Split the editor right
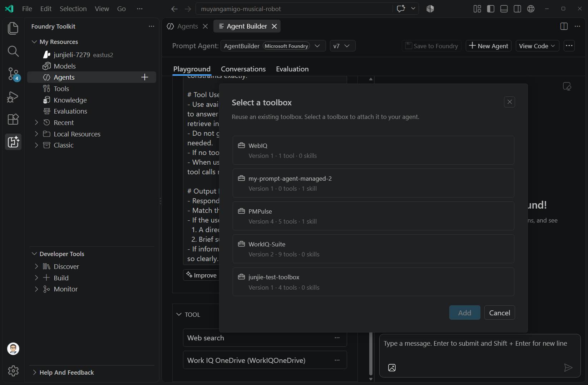 click(x=564, y=26)
